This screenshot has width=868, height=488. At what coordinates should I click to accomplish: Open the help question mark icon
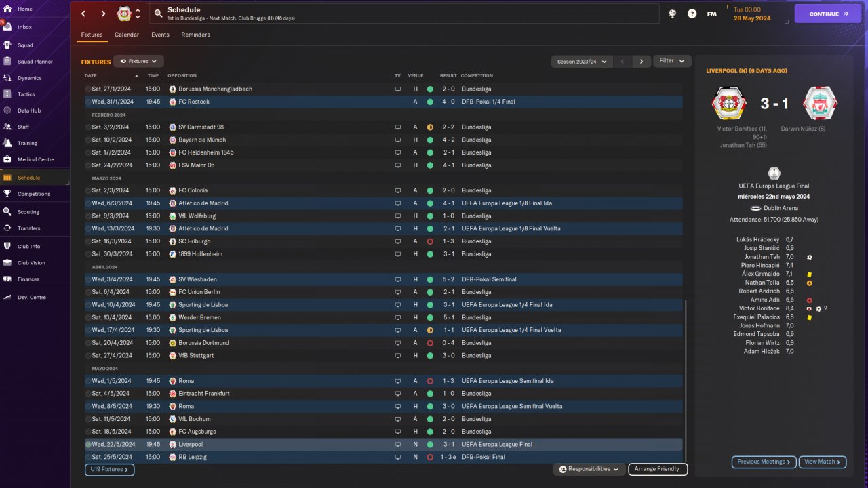click(692, 14)
